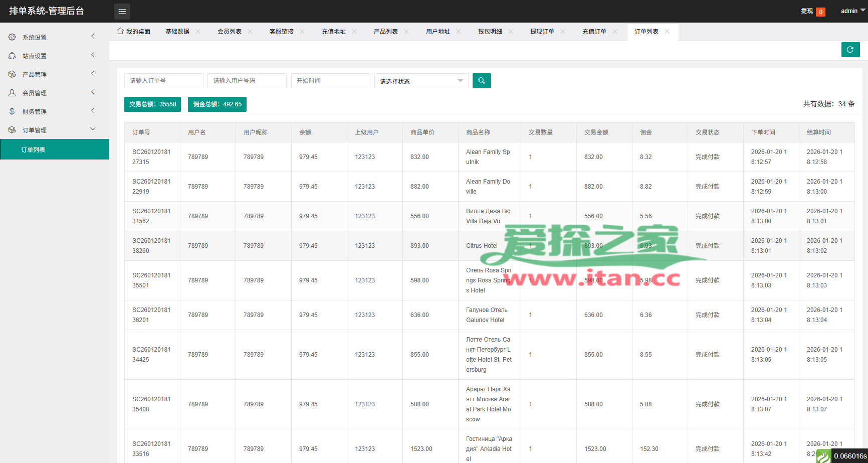868x463 pixels.
Task: Close the 基础数据 tab
Action: [x=198, y=32]
